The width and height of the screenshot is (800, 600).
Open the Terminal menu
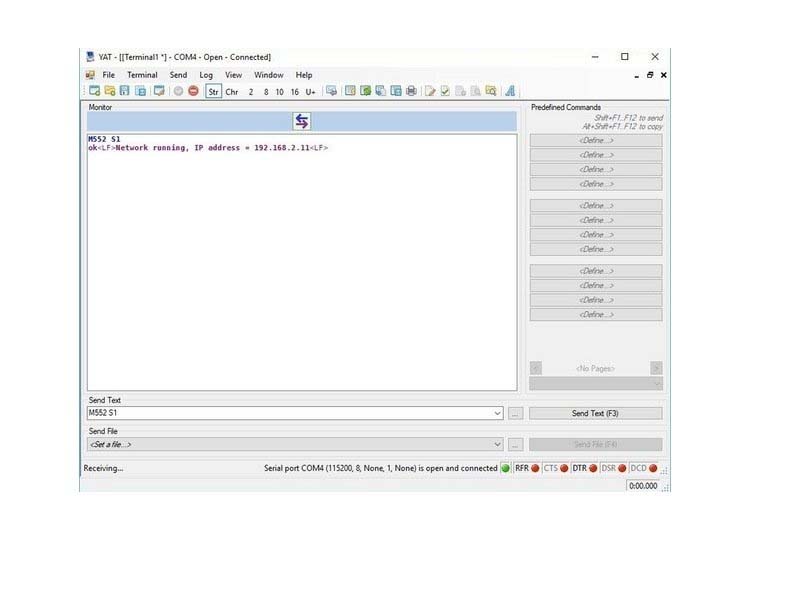click(x=141, y=74)
